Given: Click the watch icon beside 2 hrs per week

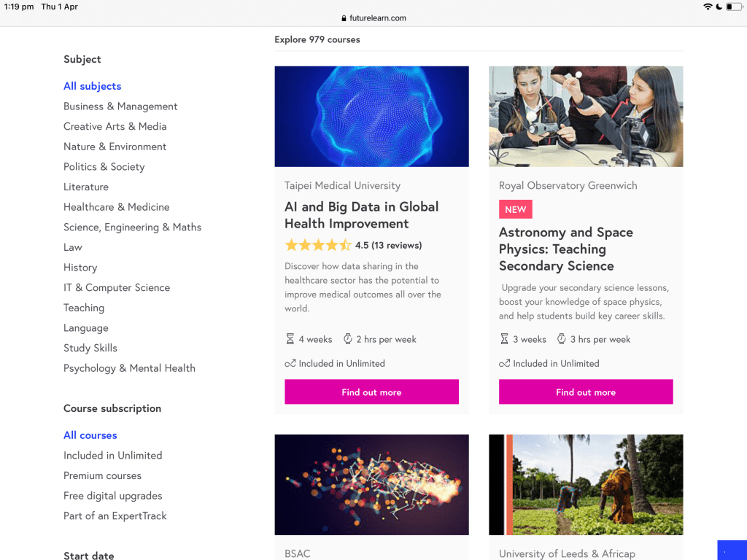Looking at the screenshot, I should tap(347, 339).
